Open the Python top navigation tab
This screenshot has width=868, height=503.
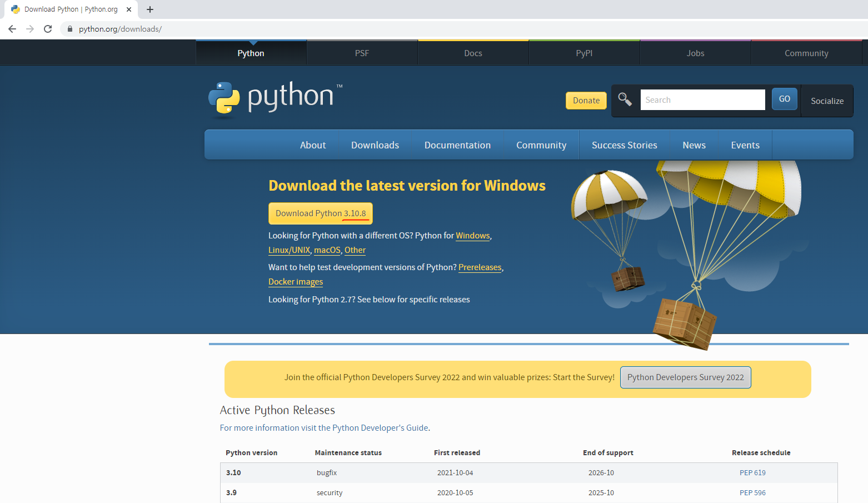[x=251, y=53]
